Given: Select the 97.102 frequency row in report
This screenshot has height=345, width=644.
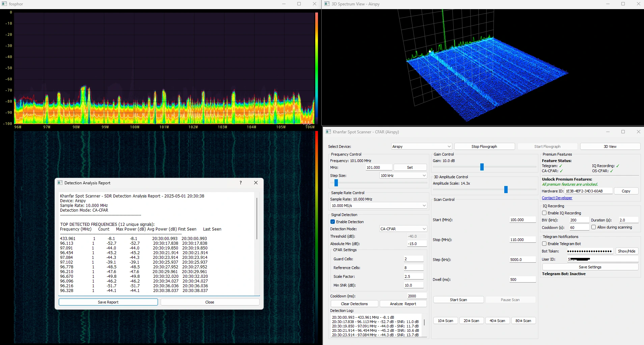Looking at the screenshot, I should tap(134, 262).
